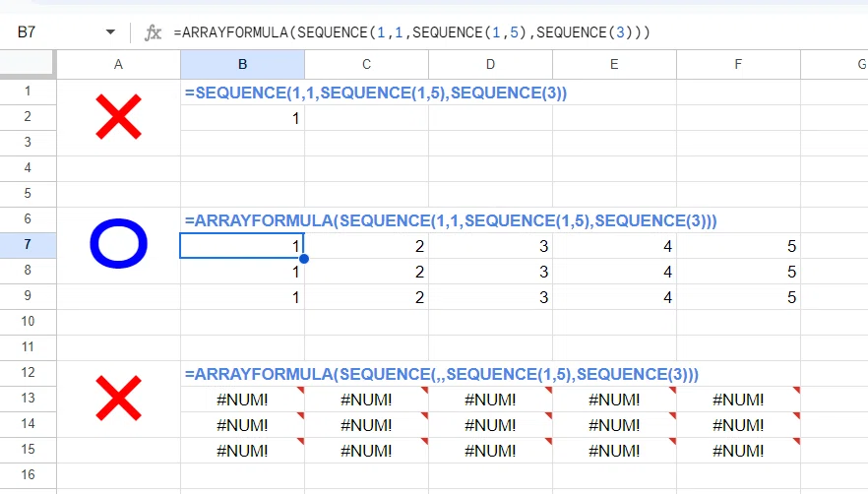Image resolution: width=868 pixels, height=494 pixels.
Task: Click cell D7 containing 3
Action: tap(490, 245)
